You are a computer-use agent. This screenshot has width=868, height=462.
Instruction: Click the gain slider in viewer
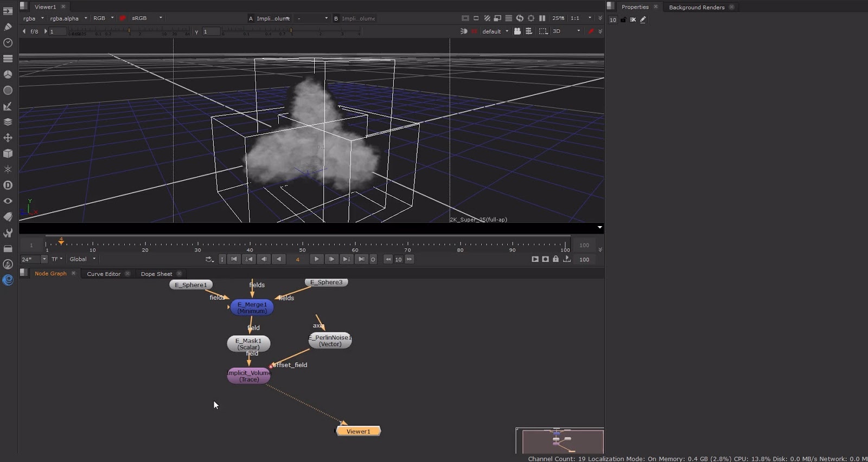click(129, 32)
